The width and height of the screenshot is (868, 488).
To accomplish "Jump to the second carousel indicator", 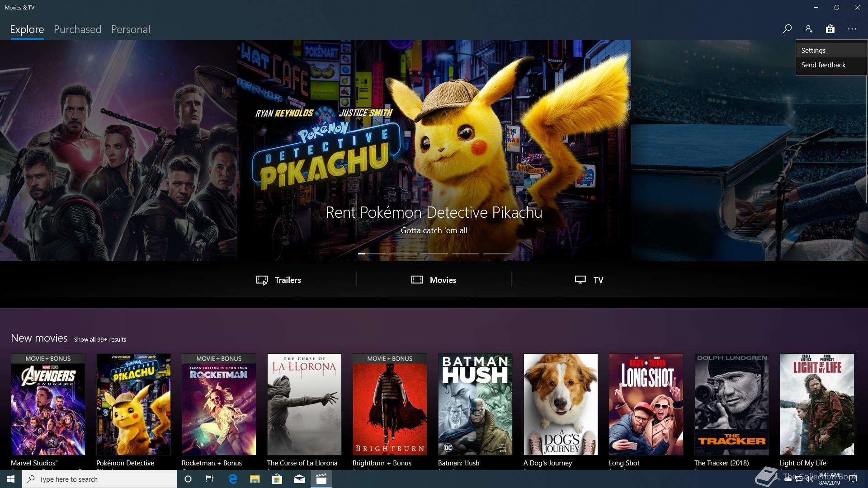I will point(403,253).
